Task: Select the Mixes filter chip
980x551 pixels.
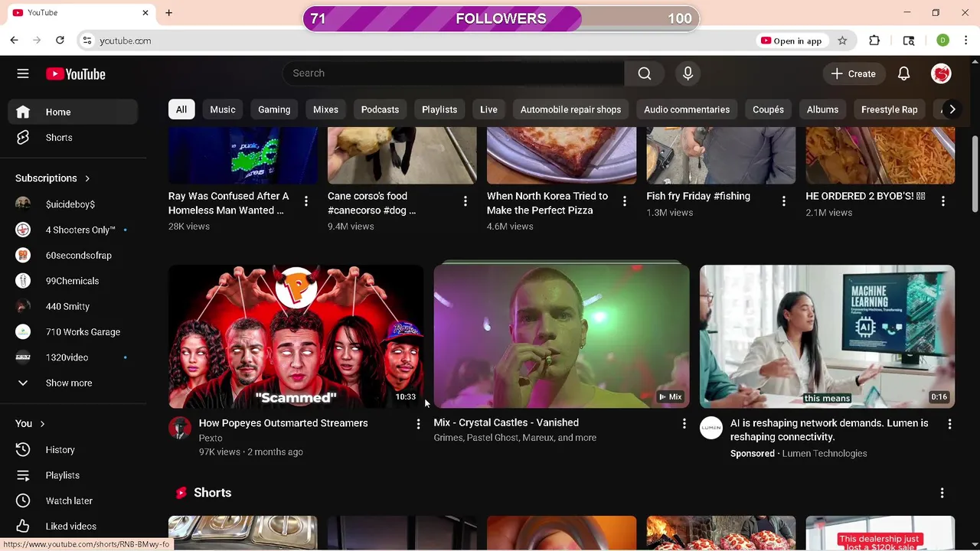Action: click(325, 109)
